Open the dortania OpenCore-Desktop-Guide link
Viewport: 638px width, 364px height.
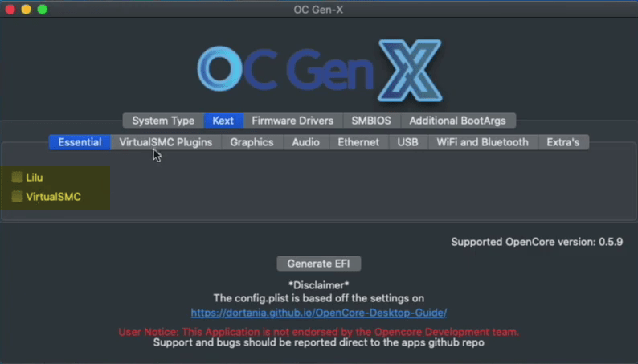[x=318, y=313]
